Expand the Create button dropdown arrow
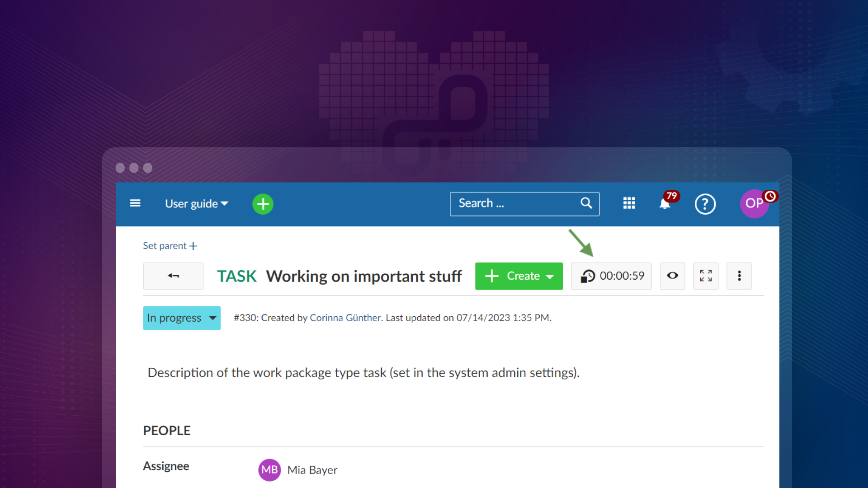This screenshot has width=868, height=488. (551, 275)
